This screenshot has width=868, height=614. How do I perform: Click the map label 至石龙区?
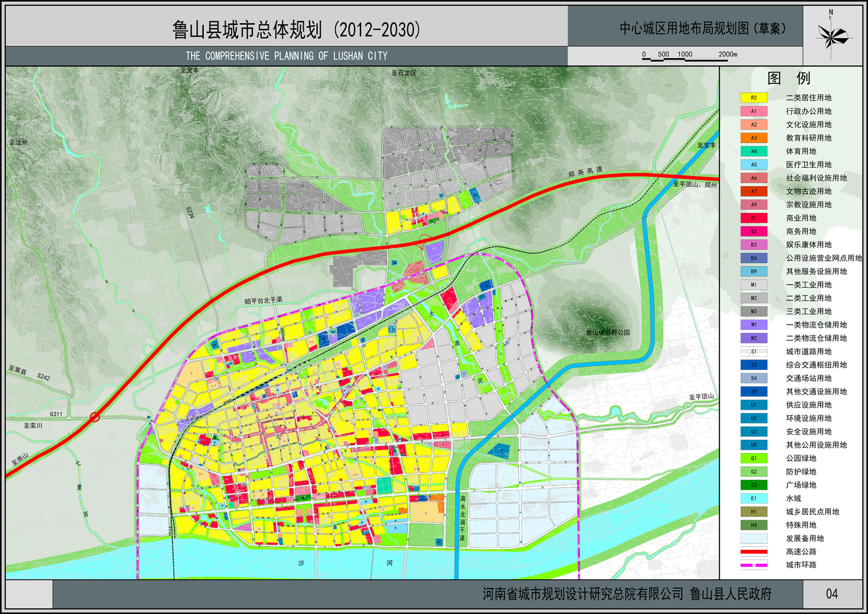[x=404, y=73]
